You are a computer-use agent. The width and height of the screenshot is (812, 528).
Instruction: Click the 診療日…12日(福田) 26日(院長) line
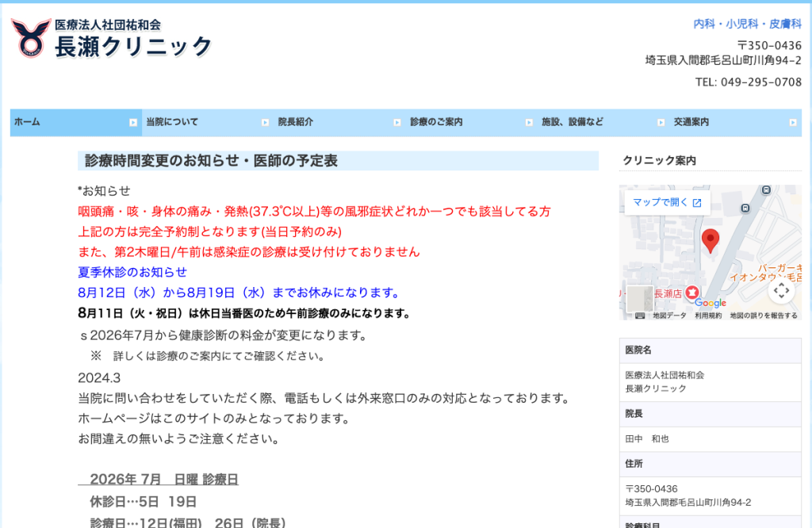187,522
